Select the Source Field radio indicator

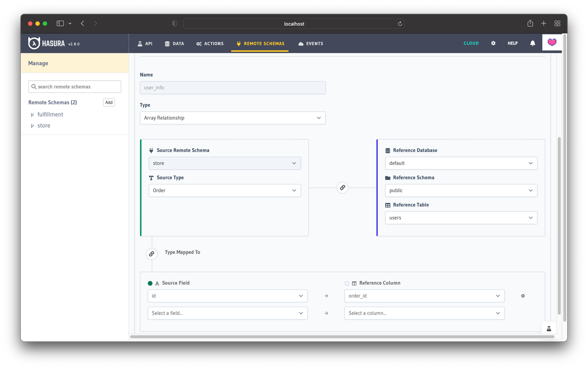click(x=150, y=283)
